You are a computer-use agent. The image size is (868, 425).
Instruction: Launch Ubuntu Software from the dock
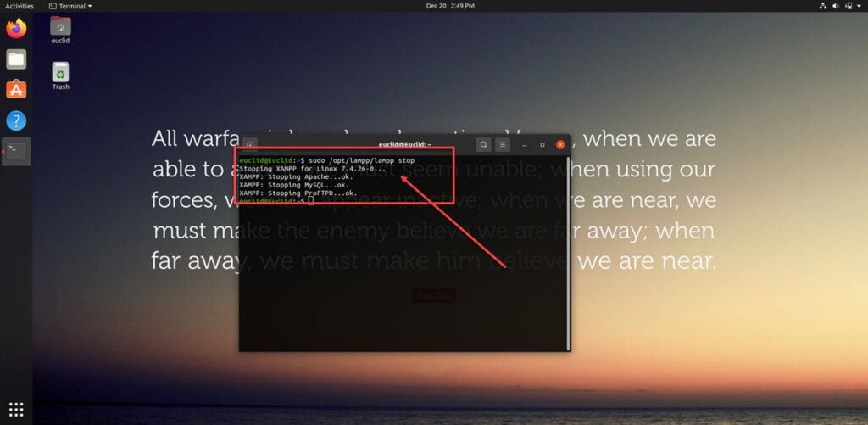(16, 89)
